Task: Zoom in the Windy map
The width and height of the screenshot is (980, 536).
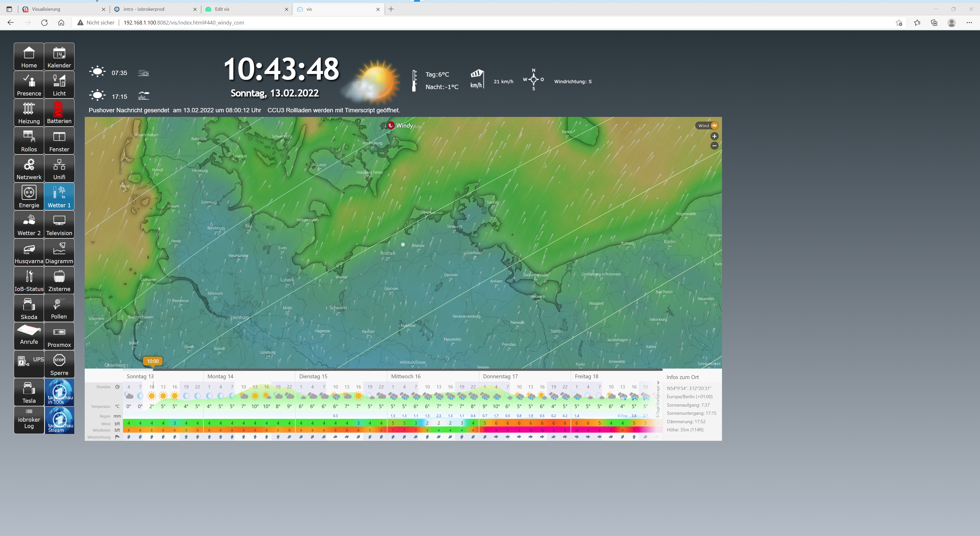Action: click(714, 136)
